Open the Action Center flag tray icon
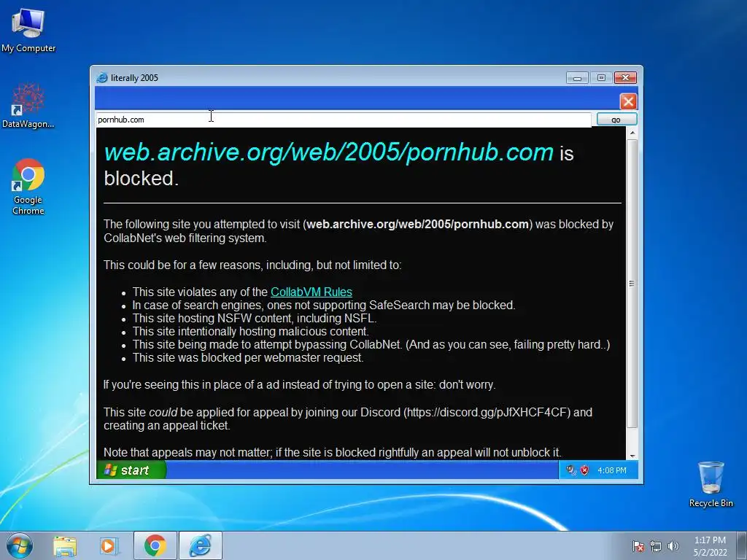 click(638, 546)
